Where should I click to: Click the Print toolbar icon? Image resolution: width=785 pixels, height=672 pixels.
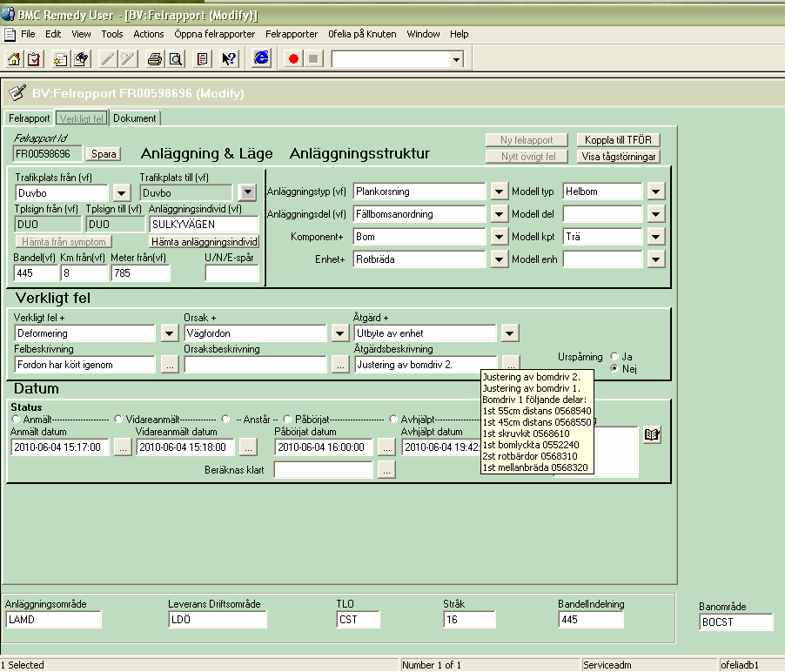[x=155, y=59]
